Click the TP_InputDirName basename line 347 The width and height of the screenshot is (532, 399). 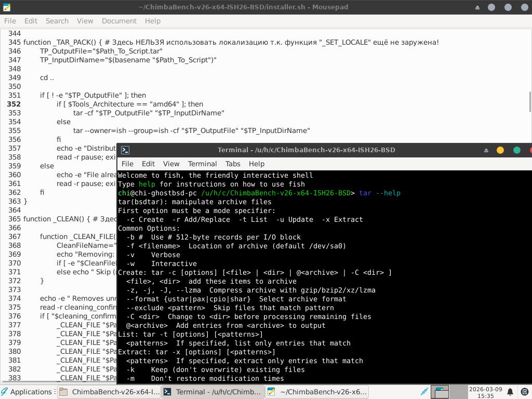pyautogui.click(x=128, y=60)
